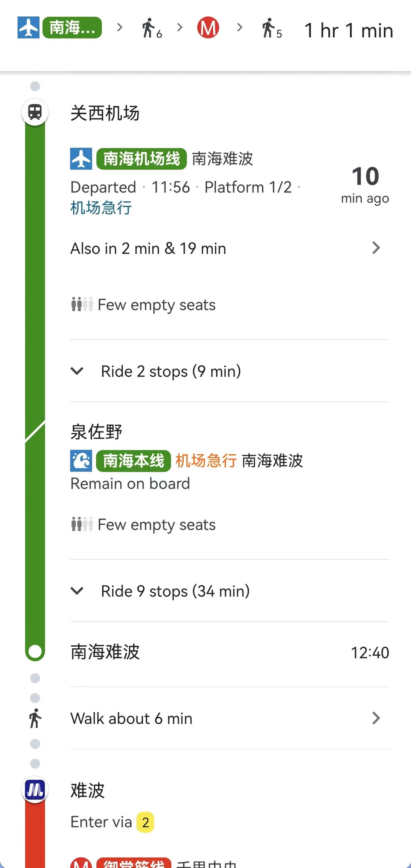Tap the 机场急行 link under Departed
This screenshot has height=868, width=411.
101,208
